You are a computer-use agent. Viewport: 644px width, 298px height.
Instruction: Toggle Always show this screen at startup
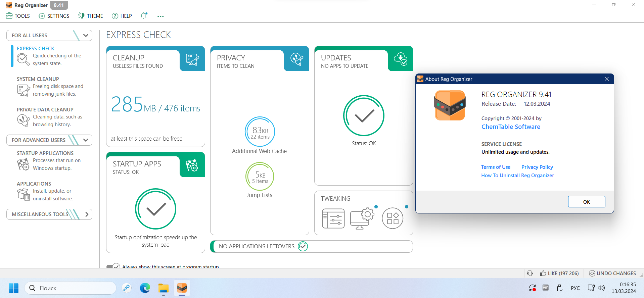click(x=113, y=266)
